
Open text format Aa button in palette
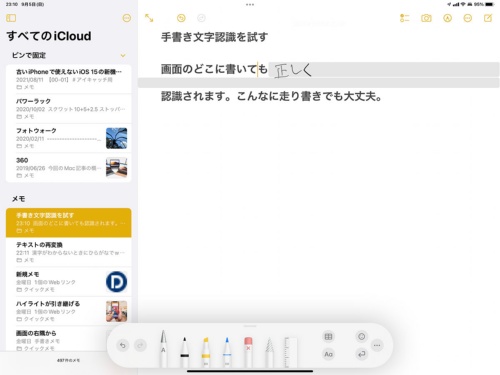328,354
